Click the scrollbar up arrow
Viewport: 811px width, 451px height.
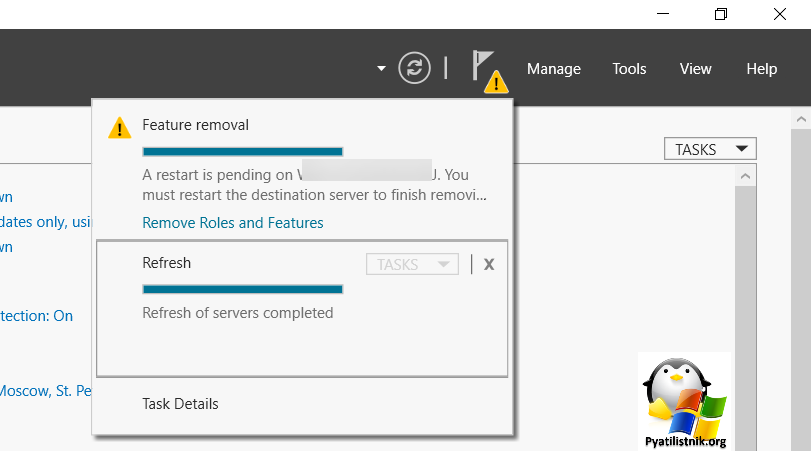point(745,176)
